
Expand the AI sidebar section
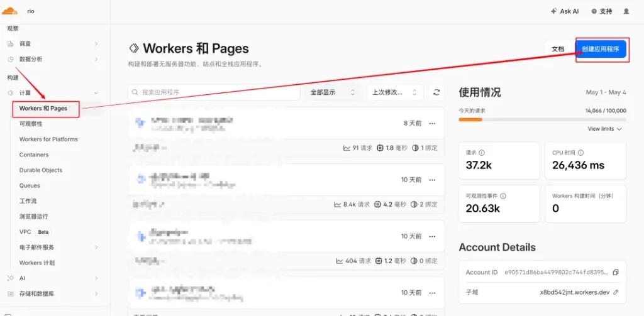pos(96,278)
